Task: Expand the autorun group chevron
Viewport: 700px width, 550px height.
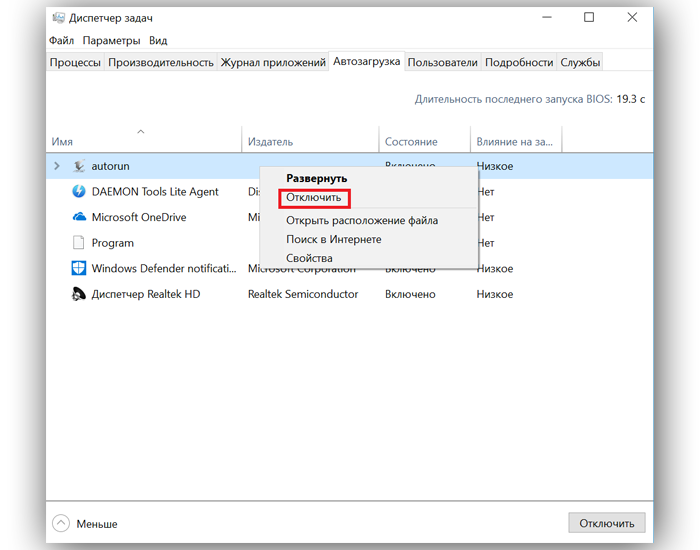Action: (x=57, y=166)
